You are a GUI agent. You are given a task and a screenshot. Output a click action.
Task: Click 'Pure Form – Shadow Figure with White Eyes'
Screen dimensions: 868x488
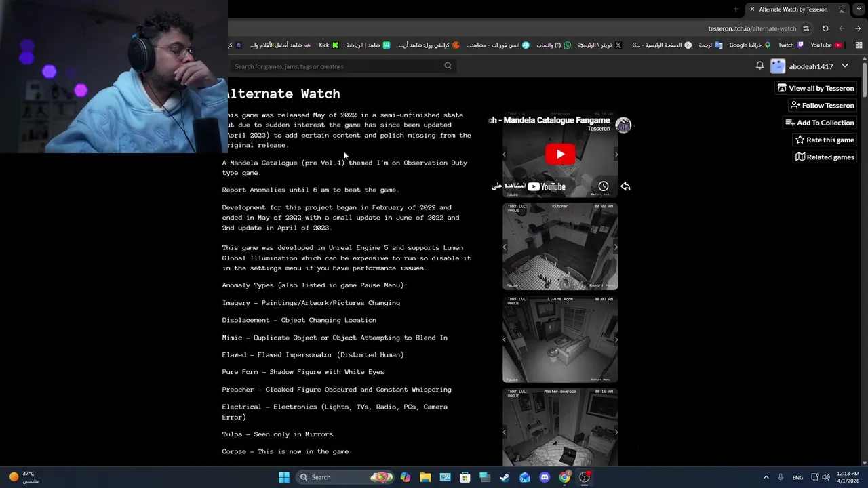point(303,372)
